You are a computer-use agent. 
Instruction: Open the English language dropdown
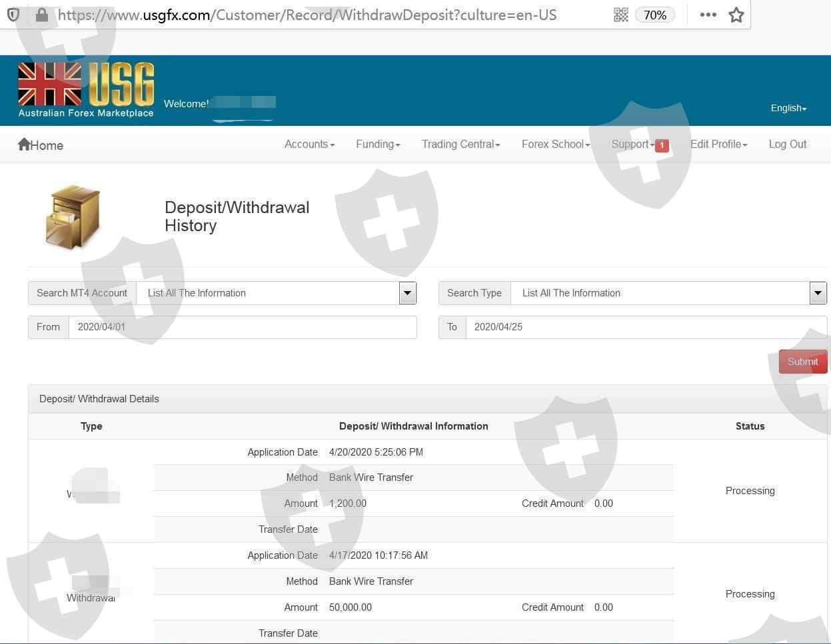788,108
